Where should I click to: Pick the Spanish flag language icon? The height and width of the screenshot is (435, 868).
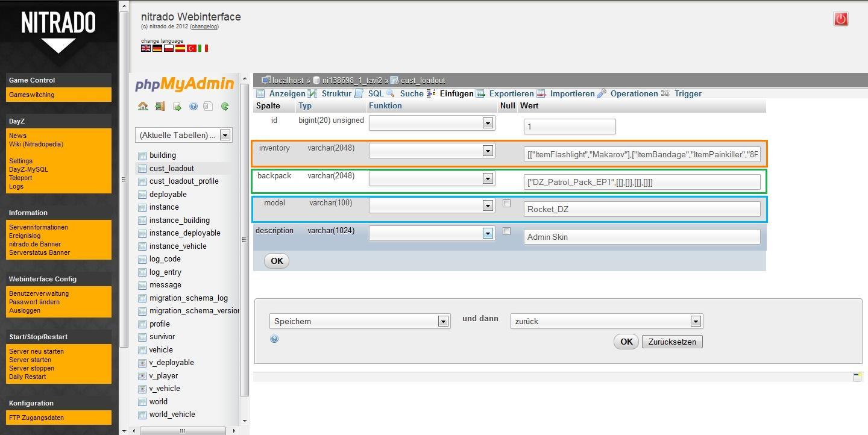(x=180, y=48)
